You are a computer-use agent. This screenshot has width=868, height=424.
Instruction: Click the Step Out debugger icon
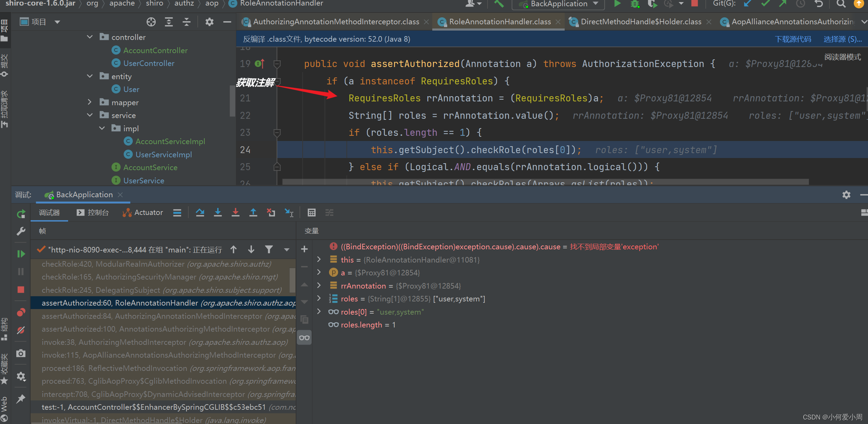[253, 213]
